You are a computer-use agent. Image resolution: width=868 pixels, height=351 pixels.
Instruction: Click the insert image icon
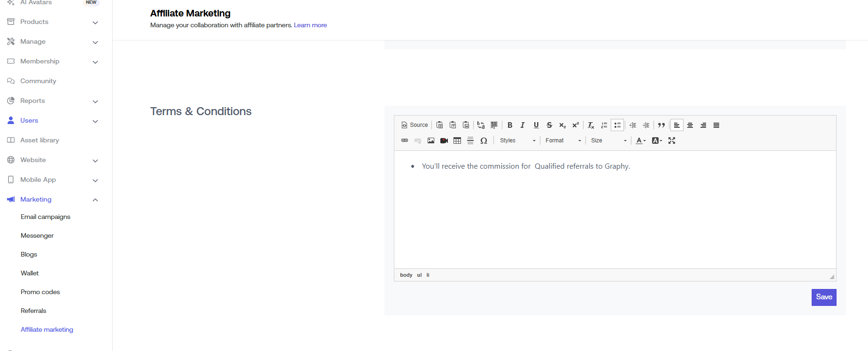pos(431,140)
